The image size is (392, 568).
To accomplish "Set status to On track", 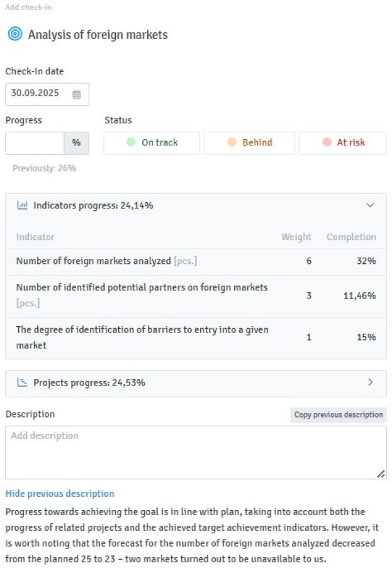I will point(152,143).
